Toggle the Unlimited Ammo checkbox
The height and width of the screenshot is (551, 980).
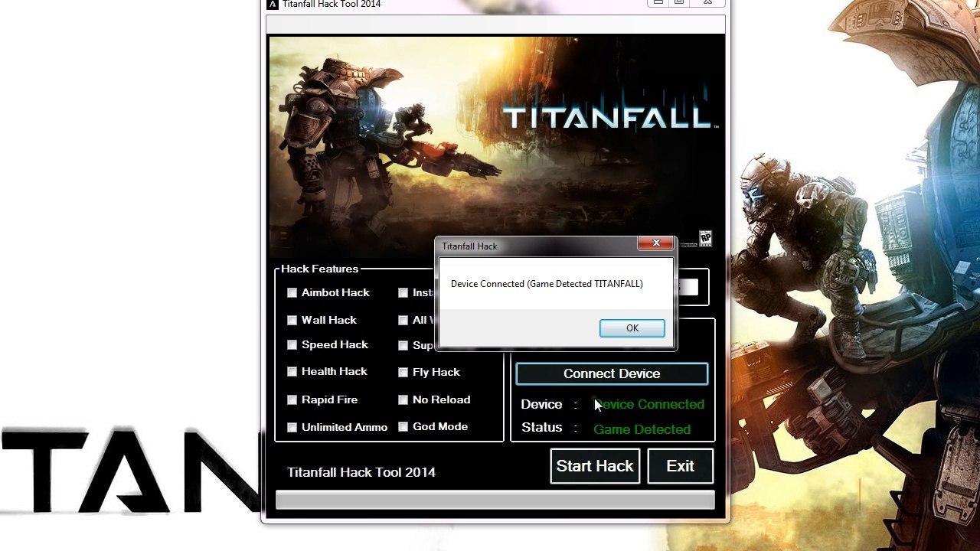(292, 428)
